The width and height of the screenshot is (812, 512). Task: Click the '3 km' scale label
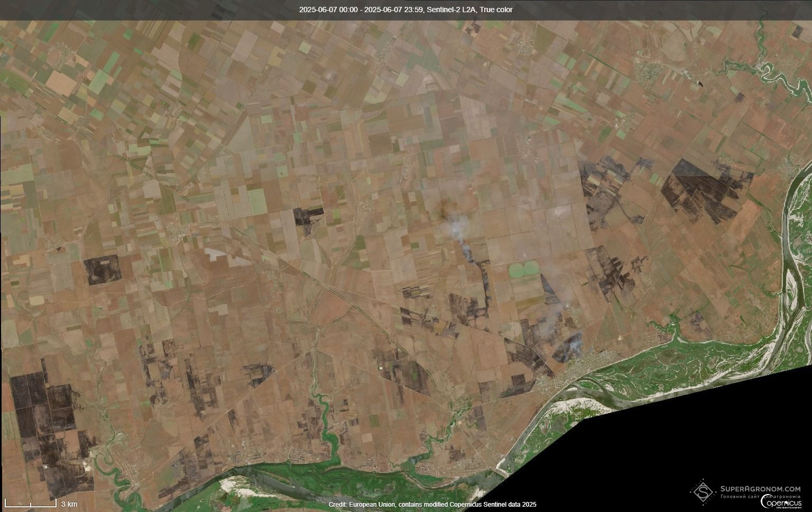tap(69, 503)
